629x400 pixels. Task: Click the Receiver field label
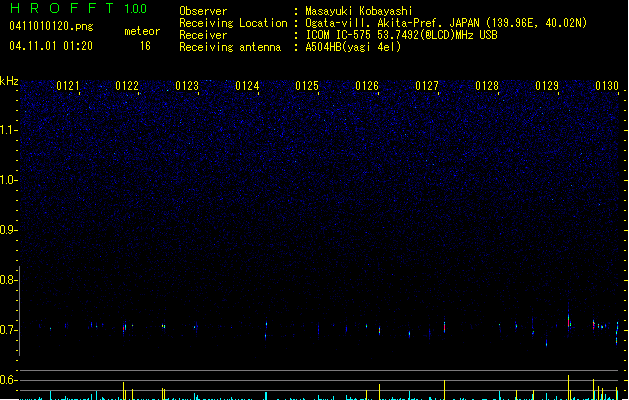point(203,35)
